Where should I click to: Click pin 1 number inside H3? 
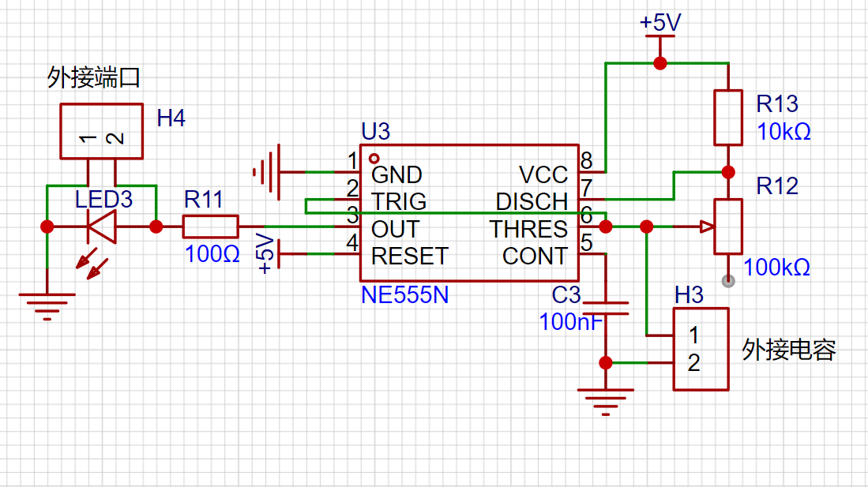pos(693,335)
